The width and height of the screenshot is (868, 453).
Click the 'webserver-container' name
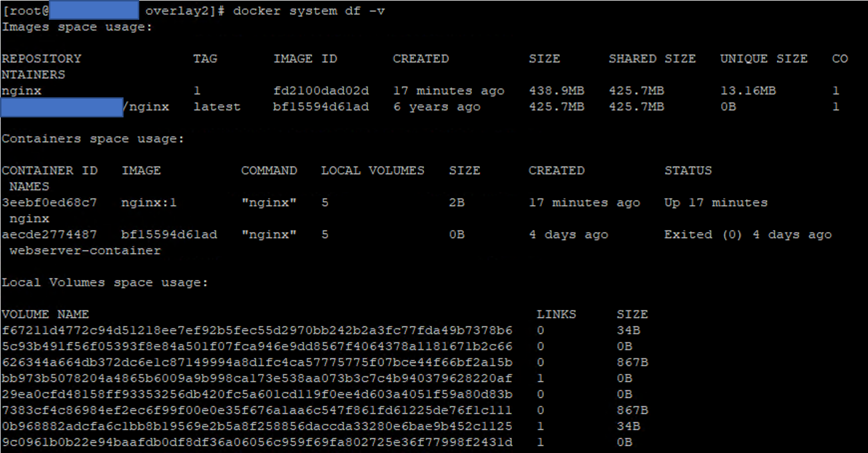pyautogui.click(x=85, y=250)
